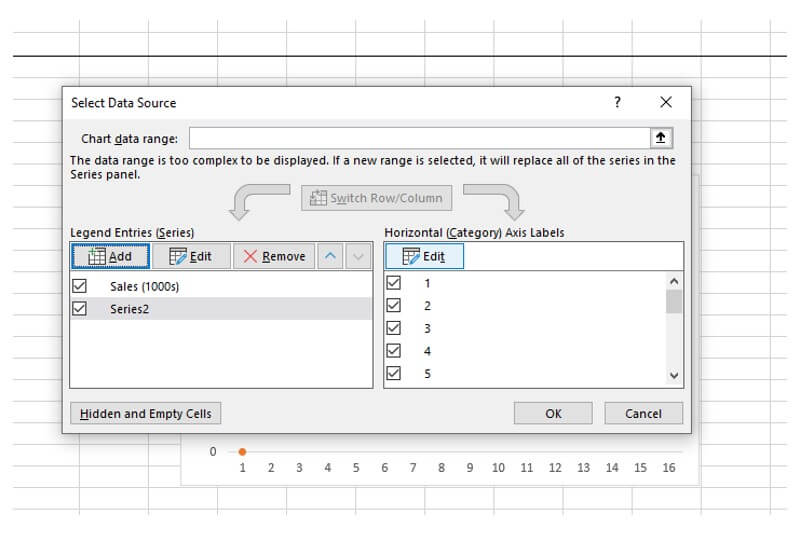Confirm dialog with OK button
This screenshot has width=812, height=533.
[x=553, y=413]
